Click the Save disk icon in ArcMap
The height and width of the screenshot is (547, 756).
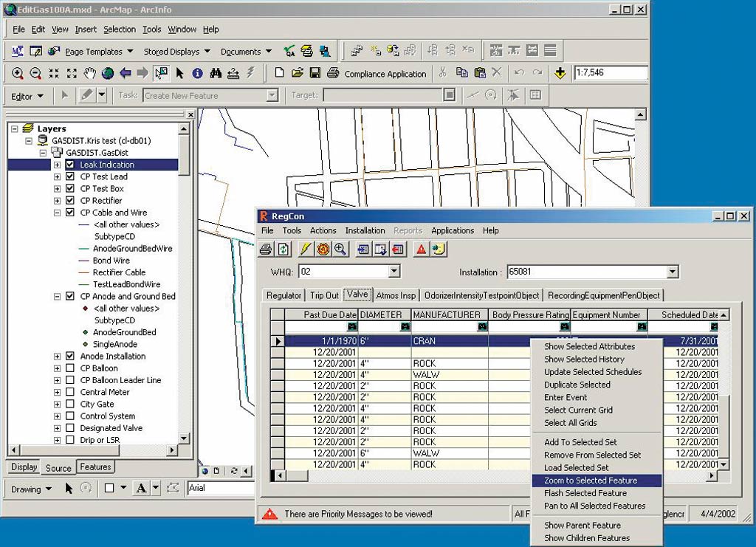[x=315, y=73]
